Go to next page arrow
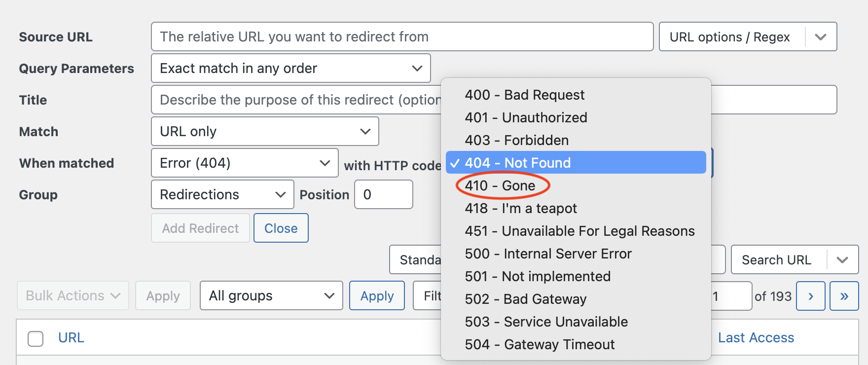The image size is (868, 365). pos(810,296)
